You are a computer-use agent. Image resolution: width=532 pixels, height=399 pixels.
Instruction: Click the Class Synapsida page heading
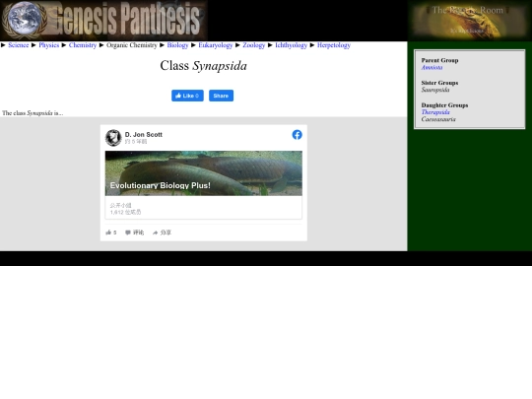[204, 66]
